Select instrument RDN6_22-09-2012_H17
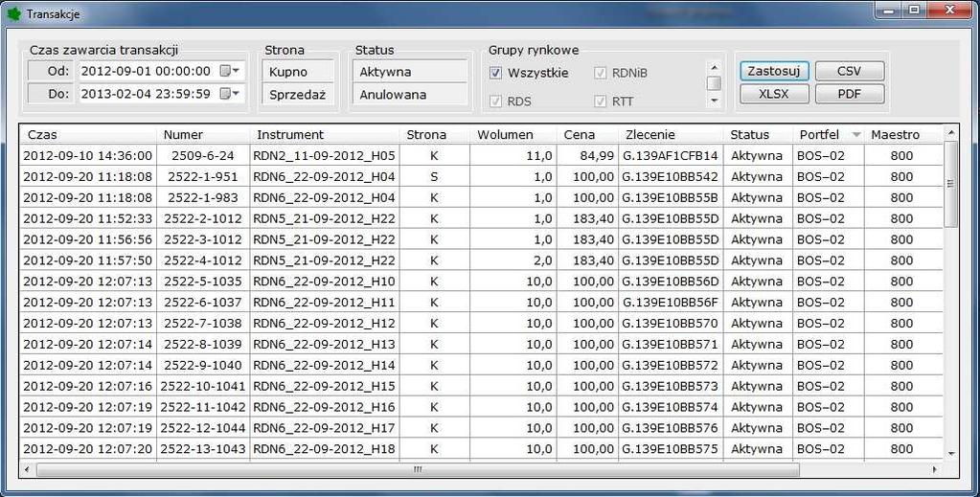 click(325, 428)
